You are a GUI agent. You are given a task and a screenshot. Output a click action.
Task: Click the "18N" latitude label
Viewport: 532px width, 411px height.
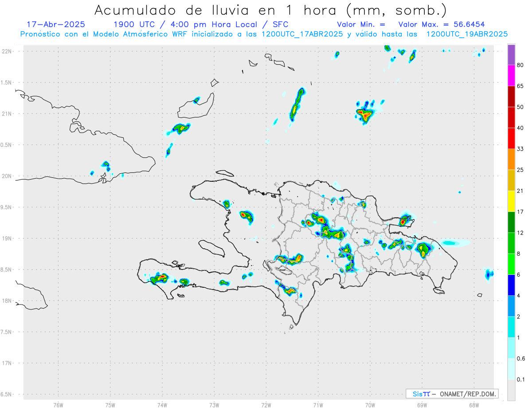pos(7,301)
